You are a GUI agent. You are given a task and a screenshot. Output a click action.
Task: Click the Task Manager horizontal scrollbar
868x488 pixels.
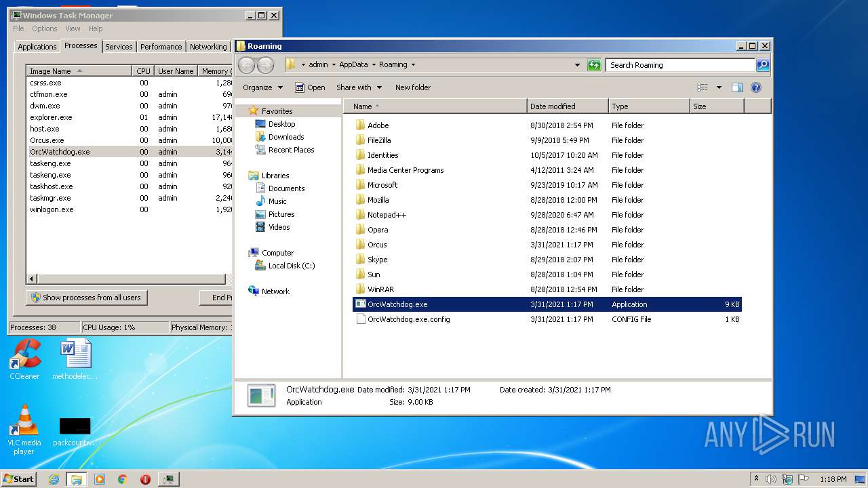130,279
